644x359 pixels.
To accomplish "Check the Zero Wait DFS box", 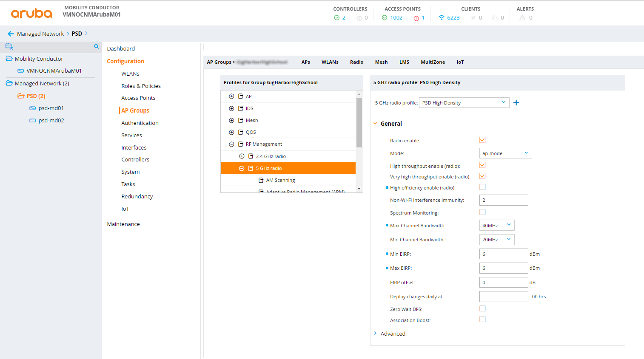I will coord(482,308).
